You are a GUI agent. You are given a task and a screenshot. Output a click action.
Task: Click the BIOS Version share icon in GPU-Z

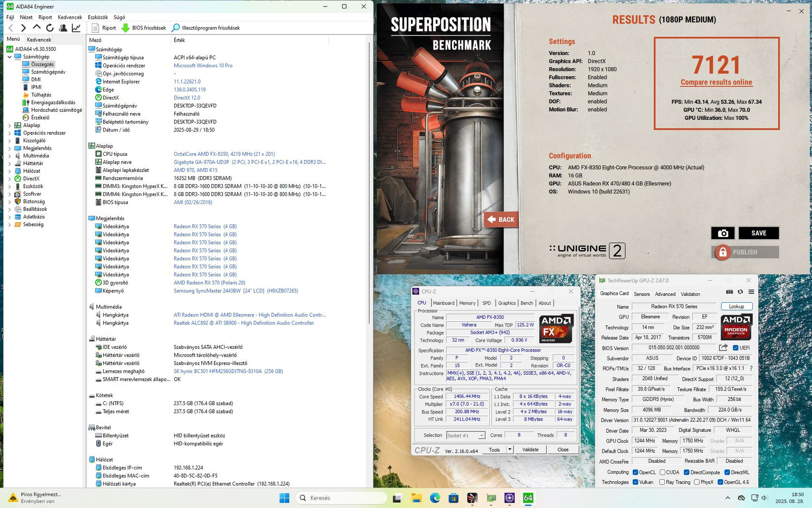(x=723, y=348)
